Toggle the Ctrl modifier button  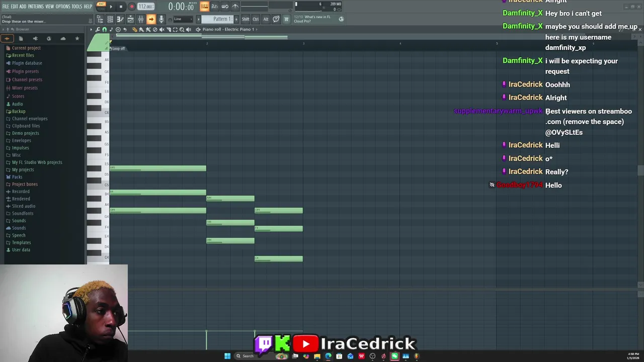tap(256, 19)
